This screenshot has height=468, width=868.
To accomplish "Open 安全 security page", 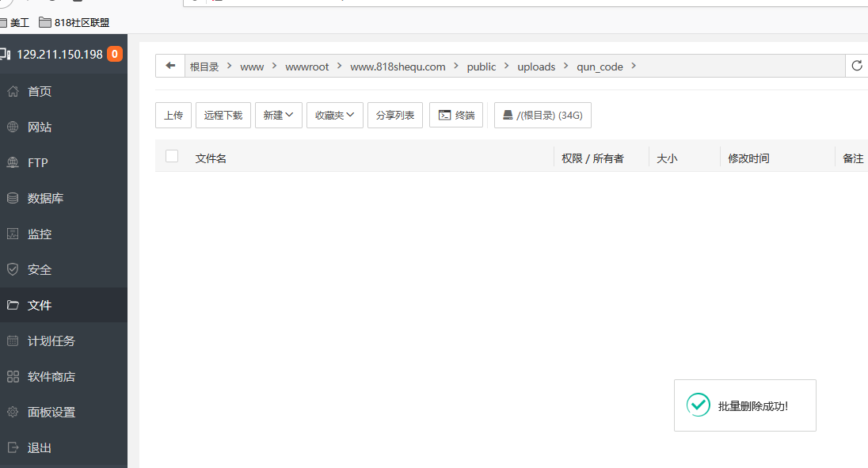I will [x=40, y=270].
